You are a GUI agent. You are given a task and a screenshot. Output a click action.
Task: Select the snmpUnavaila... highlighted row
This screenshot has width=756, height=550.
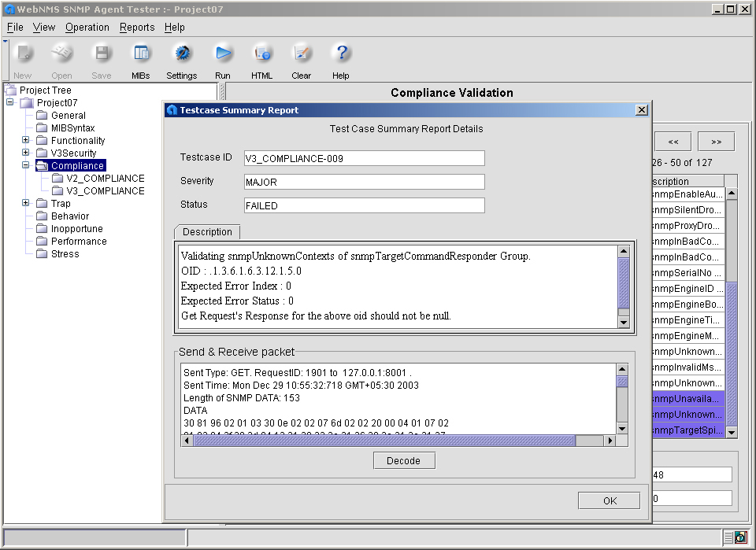(x=688, y=399)
